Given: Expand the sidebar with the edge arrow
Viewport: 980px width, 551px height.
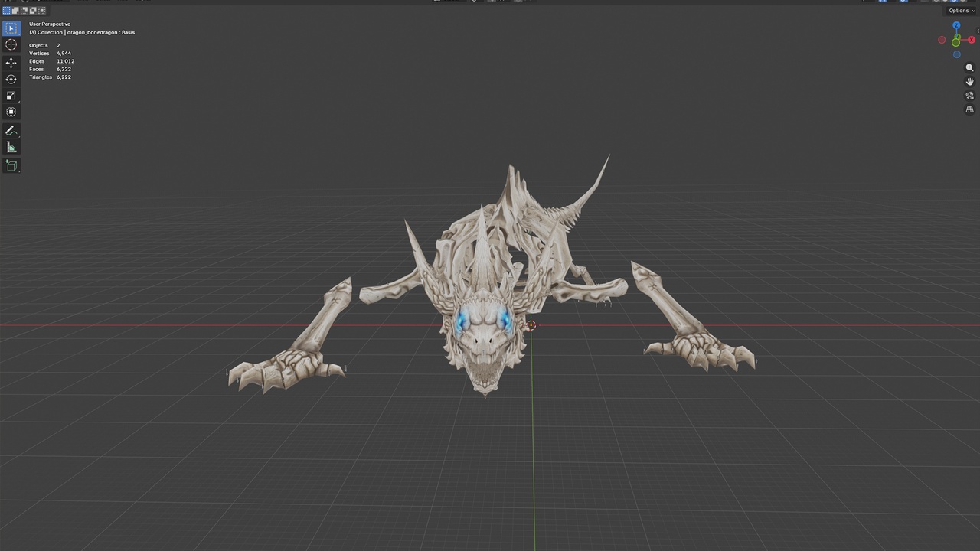Looking at the screenshot, I should click(978, 31).
